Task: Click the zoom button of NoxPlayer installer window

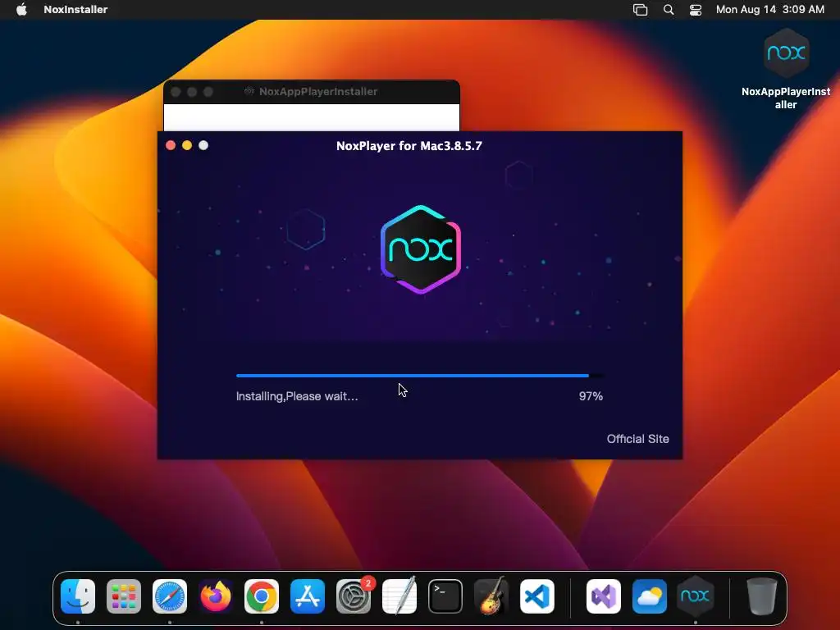Action: point(203,145)
